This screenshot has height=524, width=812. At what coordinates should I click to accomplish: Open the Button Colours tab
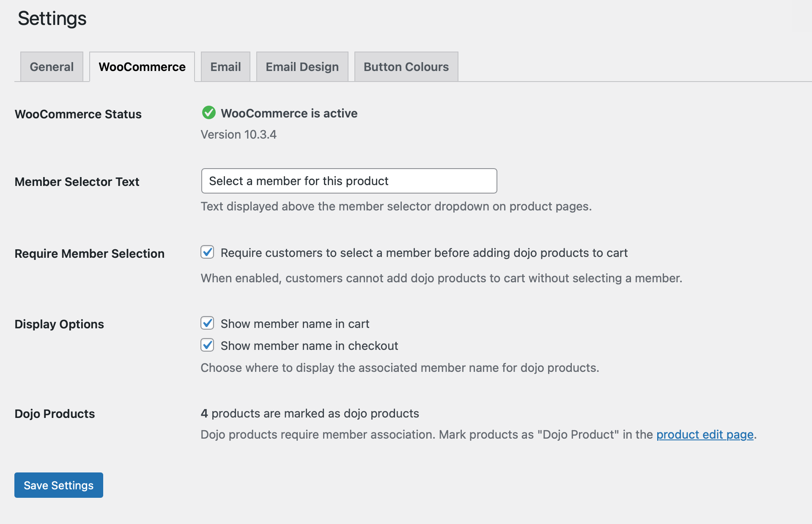406,66
